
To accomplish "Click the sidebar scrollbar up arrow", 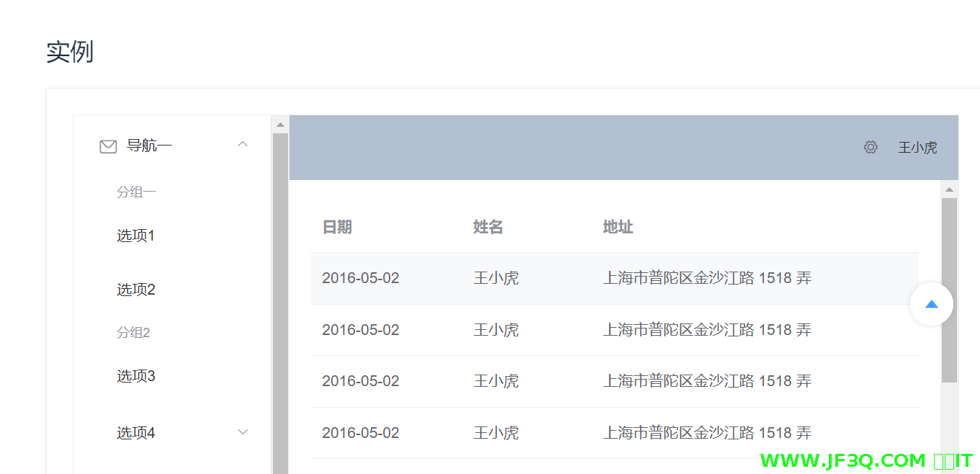I will 280,125.
